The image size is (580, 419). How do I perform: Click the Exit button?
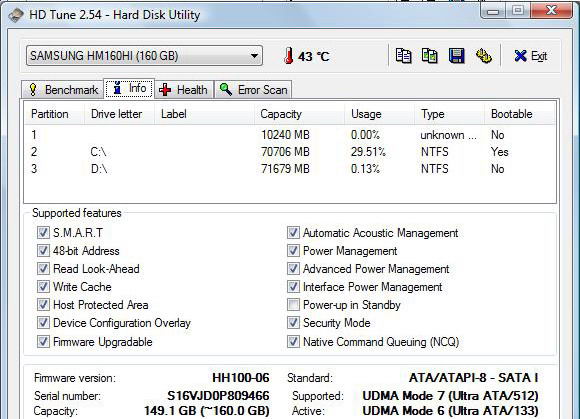tap(531, 56)
